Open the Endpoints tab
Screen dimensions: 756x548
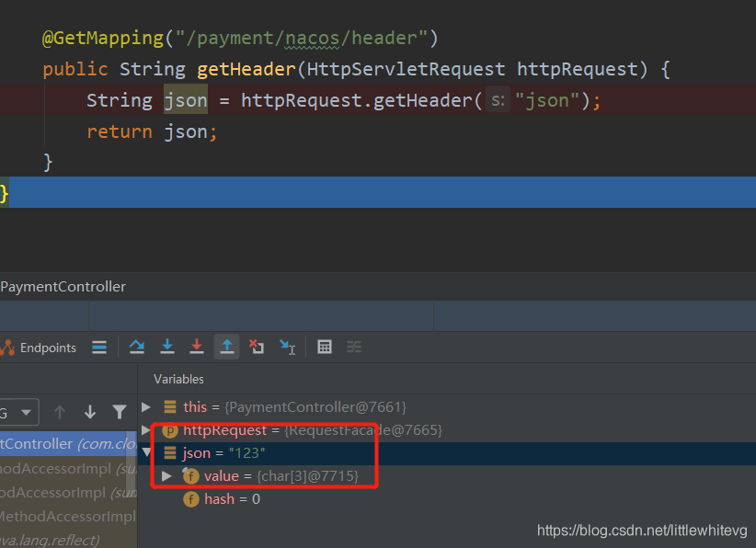[x=40, y=348]
